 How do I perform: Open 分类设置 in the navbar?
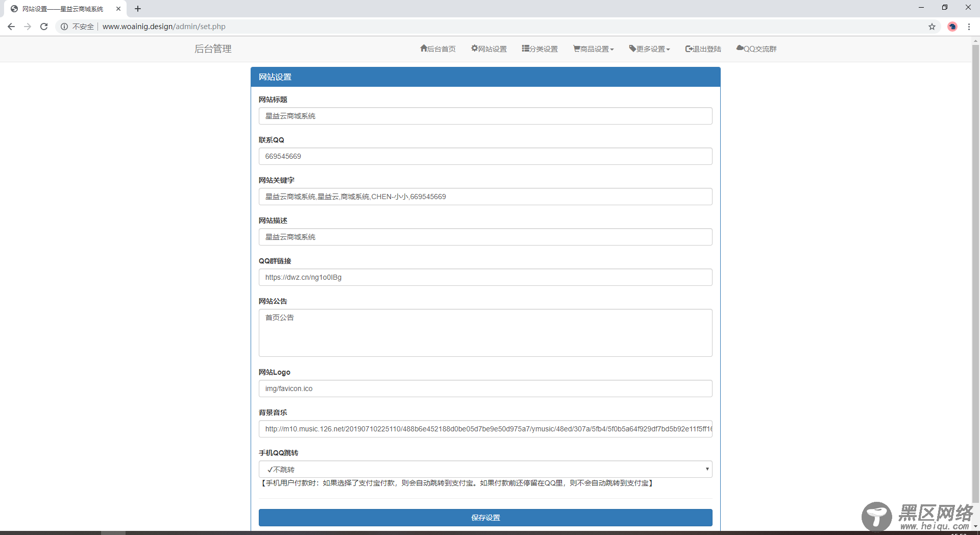point(540,49)
